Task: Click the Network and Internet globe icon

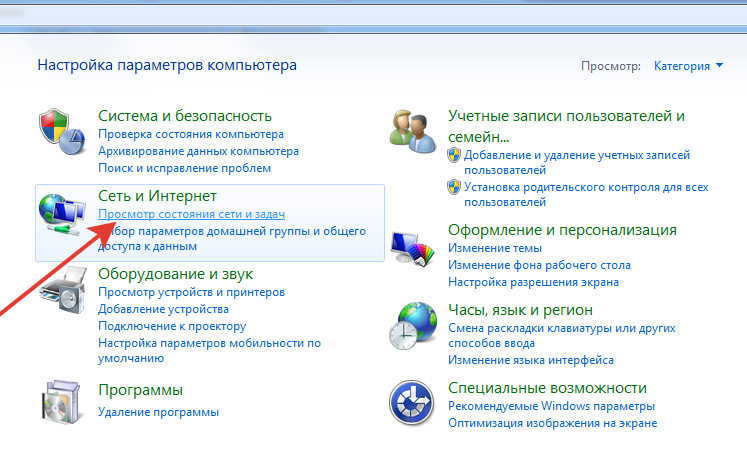Action: [x=62, y=214]
